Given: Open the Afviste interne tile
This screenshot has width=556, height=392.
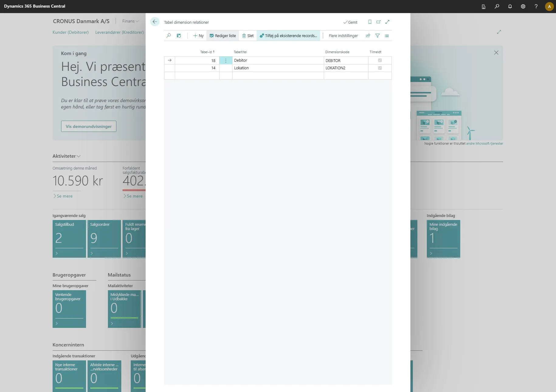Looking at the screenshot, I should point(104,376).
